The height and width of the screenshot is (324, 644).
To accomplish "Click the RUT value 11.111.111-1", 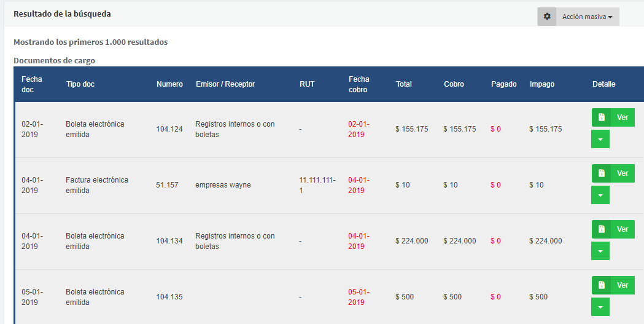I will (317, 185).
